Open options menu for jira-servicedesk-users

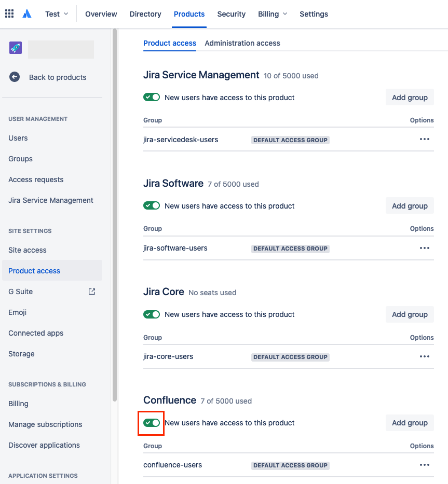[425, 139]
